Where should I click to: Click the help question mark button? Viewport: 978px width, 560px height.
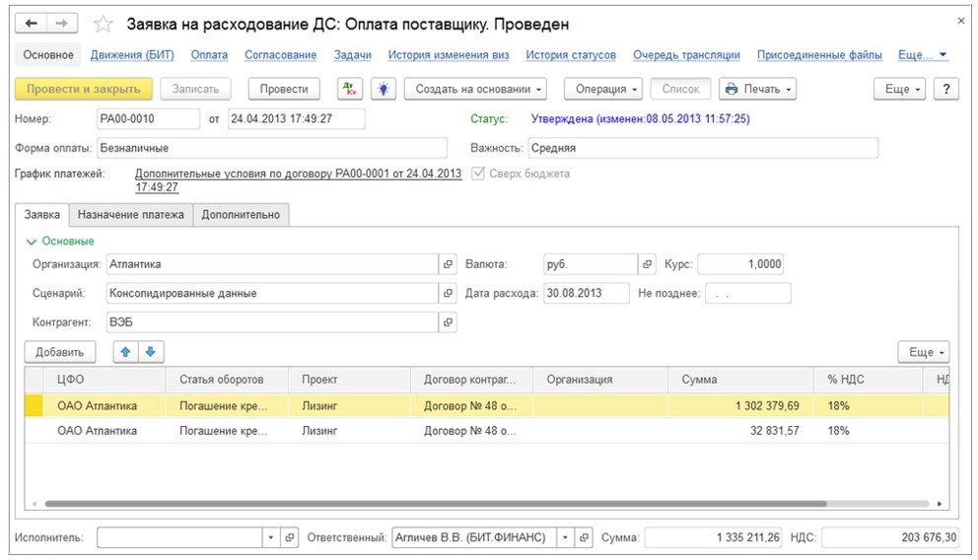tap(945, 89)
